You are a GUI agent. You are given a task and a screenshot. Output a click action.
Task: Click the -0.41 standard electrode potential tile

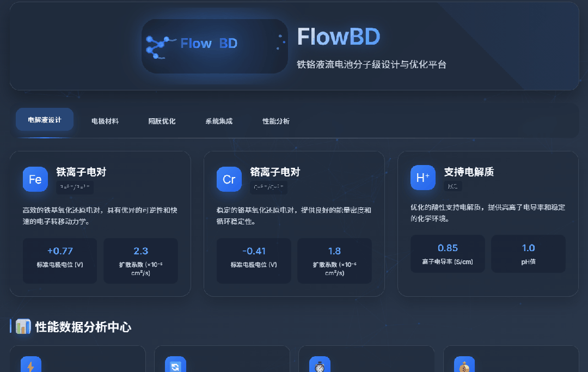click(x=254, y=260)
